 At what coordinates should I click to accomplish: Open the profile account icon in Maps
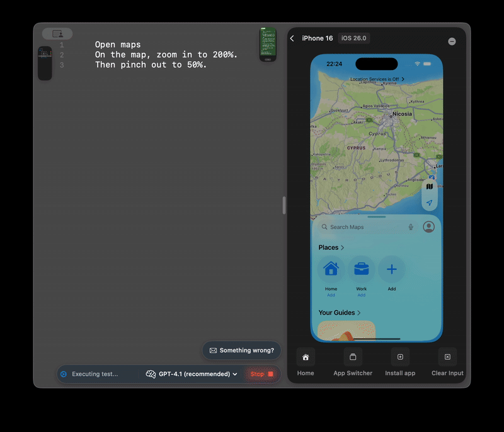[x=428, y=227]
